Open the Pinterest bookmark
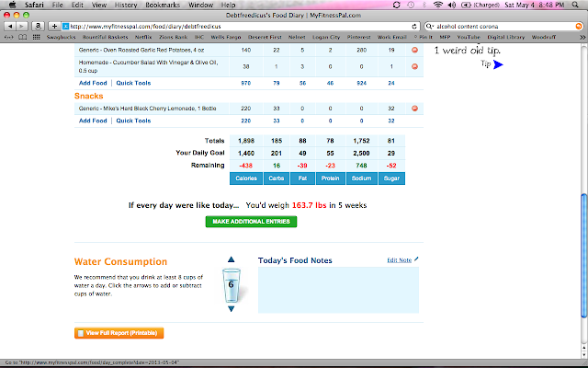 coord(358,37)
